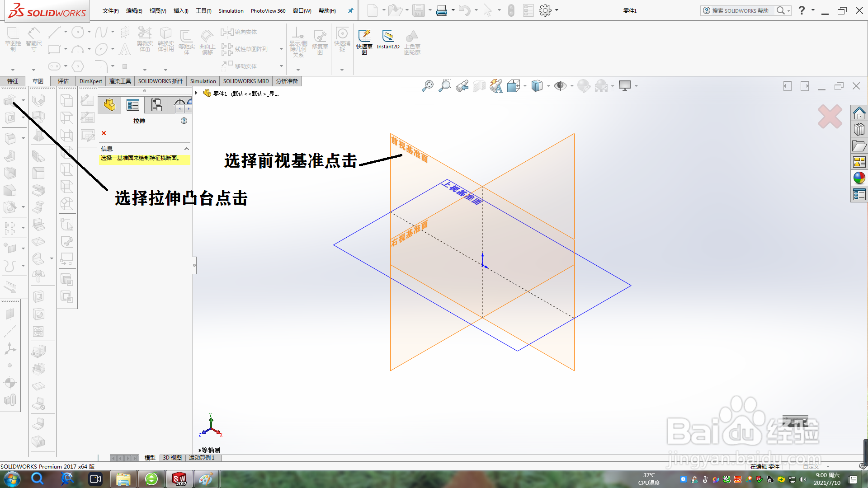Click the View Orientation cube icon
This screenshot has width=868, height=488.
(514, 86)
